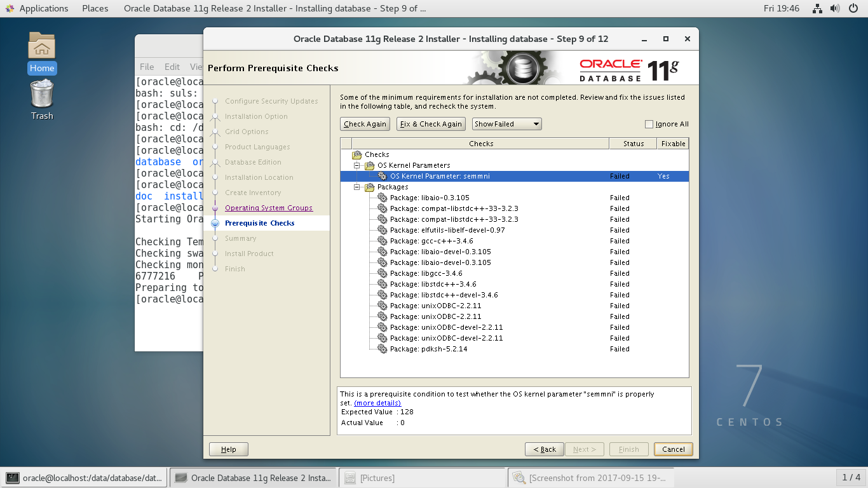Click Failed status of gcc-c++-3.4.6 row
This screenshot has width=868, height=488.
pyautogui.click(x=620, y=241)
